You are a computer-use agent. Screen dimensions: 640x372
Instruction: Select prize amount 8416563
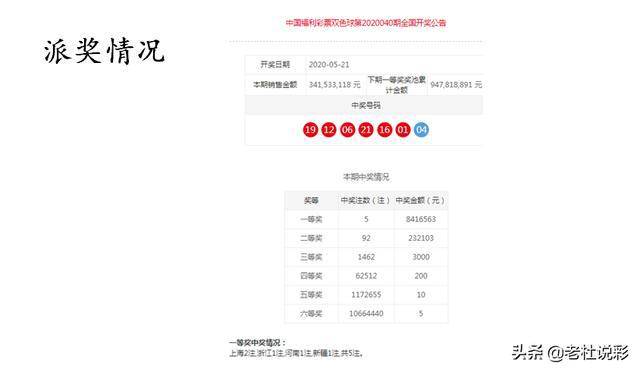tap(421, 219)
